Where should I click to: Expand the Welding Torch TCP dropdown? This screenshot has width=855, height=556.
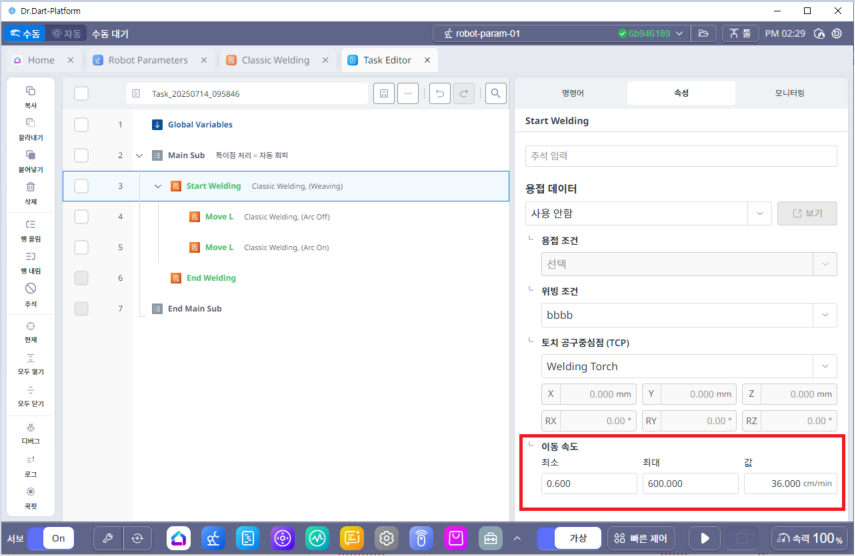(683, 366)
